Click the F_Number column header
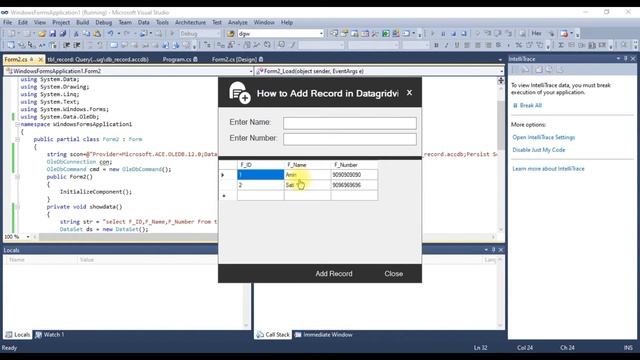This screenshot has height=360, width=640. (354, 165)
